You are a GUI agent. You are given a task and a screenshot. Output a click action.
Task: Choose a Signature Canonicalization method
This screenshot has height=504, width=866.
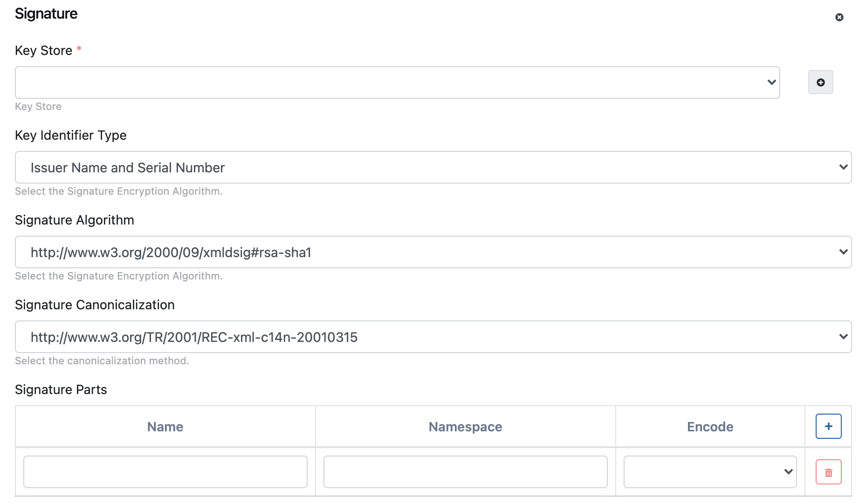coord(433,337)
